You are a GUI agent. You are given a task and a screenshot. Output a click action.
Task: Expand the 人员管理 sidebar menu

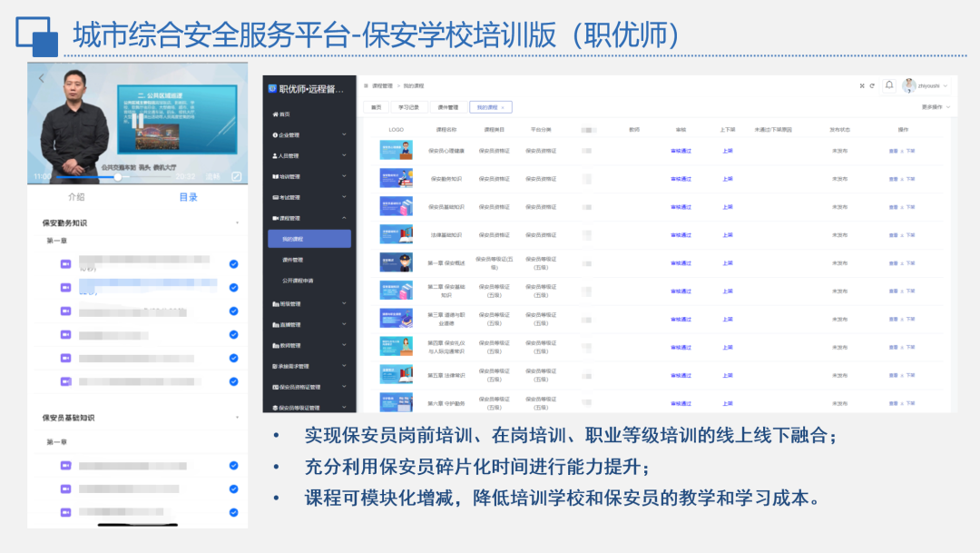click(309, 156)
